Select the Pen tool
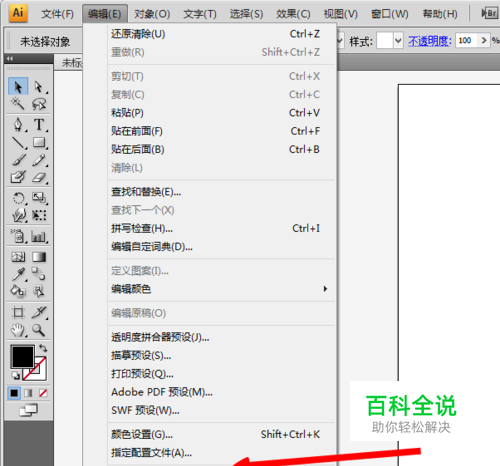 (x=18, y=125)
